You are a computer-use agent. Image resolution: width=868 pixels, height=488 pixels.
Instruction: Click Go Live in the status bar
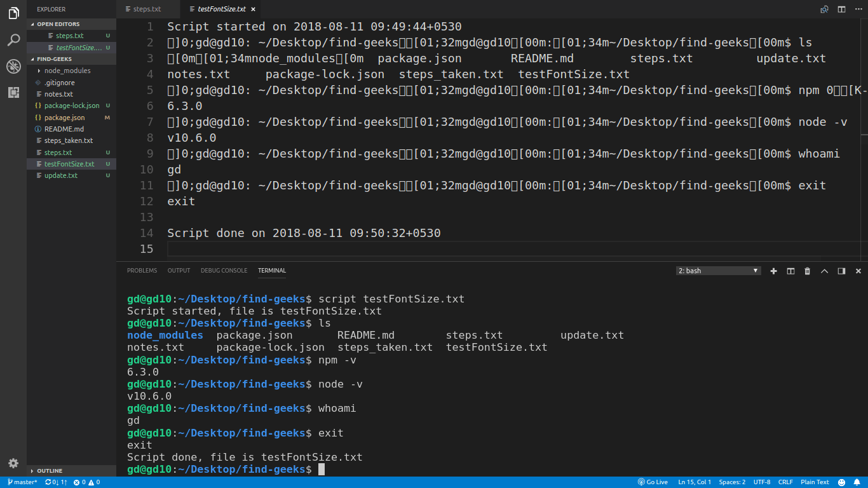(x=653, y=482)
